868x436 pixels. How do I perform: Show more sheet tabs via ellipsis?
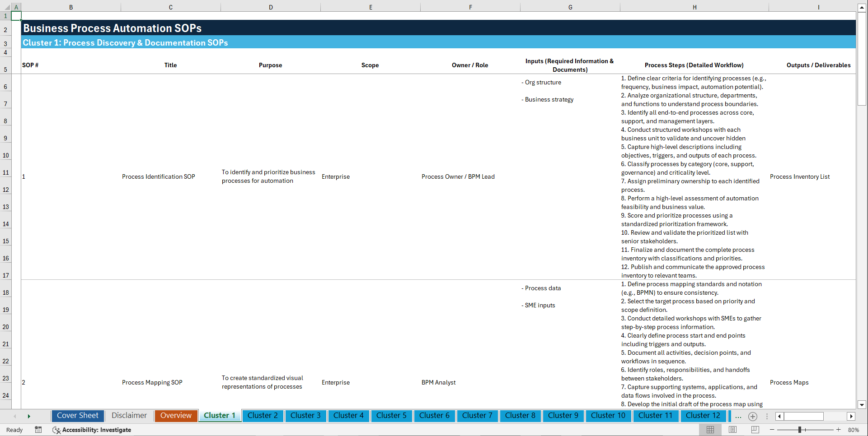click(x=738, y=416)
